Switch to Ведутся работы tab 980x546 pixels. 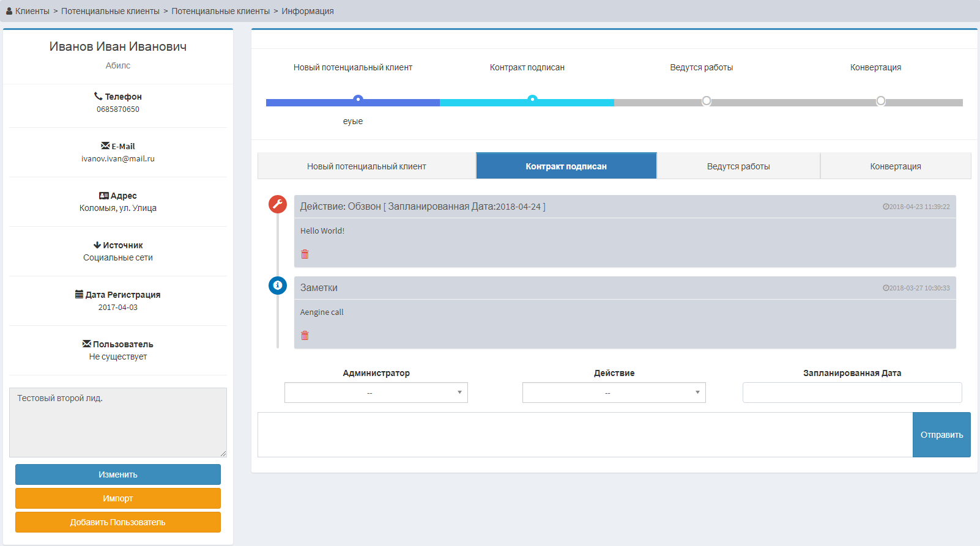[738, 166]
